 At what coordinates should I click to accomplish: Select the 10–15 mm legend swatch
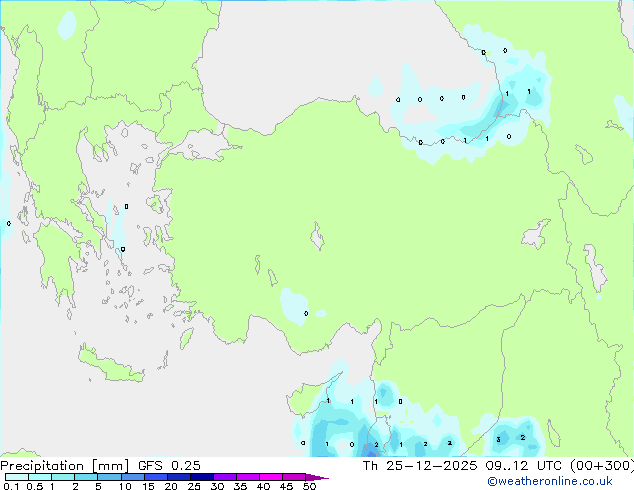132,477
